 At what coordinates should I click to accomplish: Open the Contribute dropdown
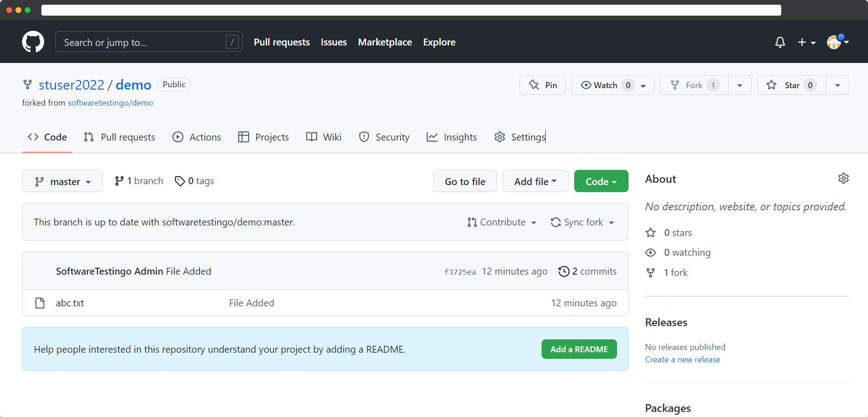[x=502, y=222]
